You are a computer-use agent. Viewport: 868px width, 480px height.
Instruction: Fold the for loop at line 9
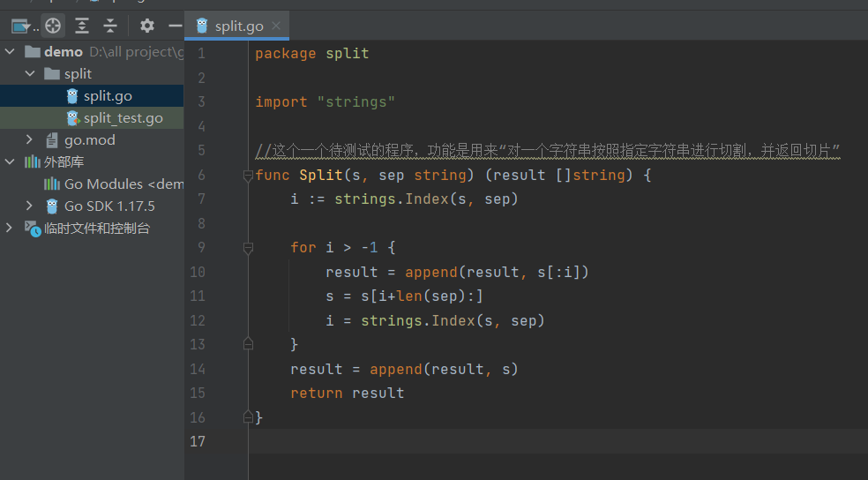point(248,248)
